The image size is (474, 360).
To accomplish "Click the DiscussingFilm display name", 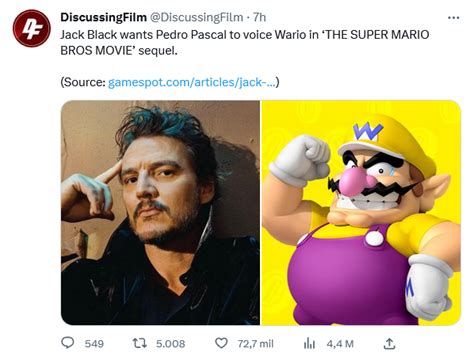I will click(103, 17).
